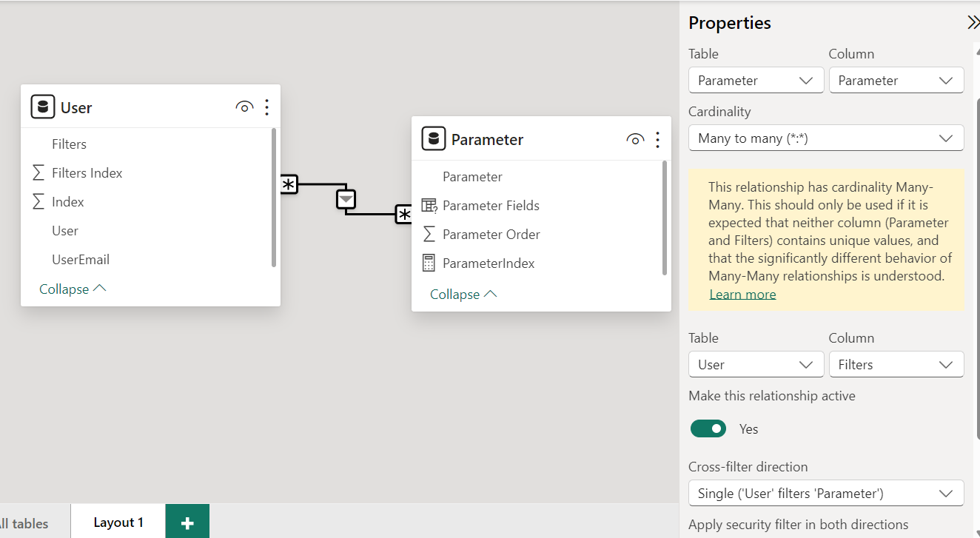Click the many cardinality marker near Parameter table

click(404, 215)
